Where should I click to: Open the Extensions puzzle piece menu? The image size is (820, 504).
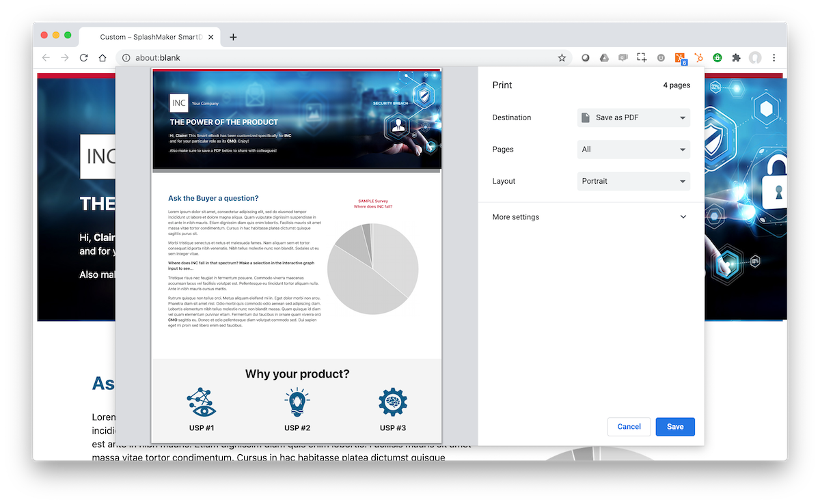click(x=736, y=58)
